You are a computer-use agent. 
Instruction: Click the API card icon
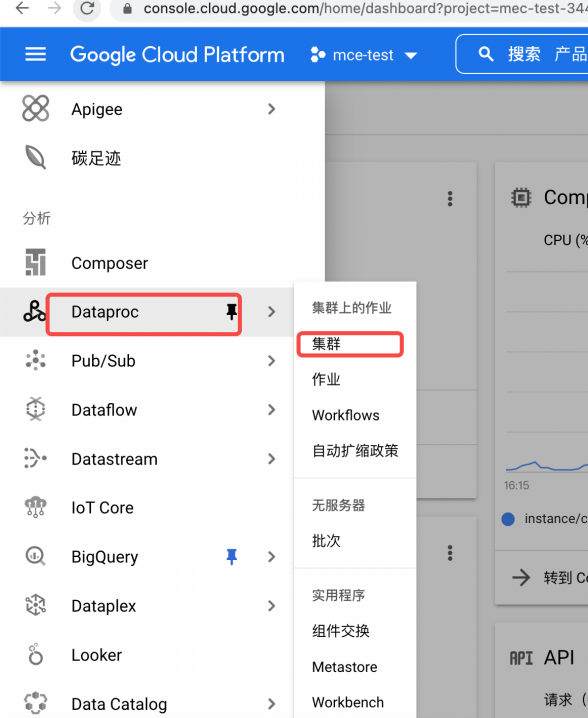point(521,658)
